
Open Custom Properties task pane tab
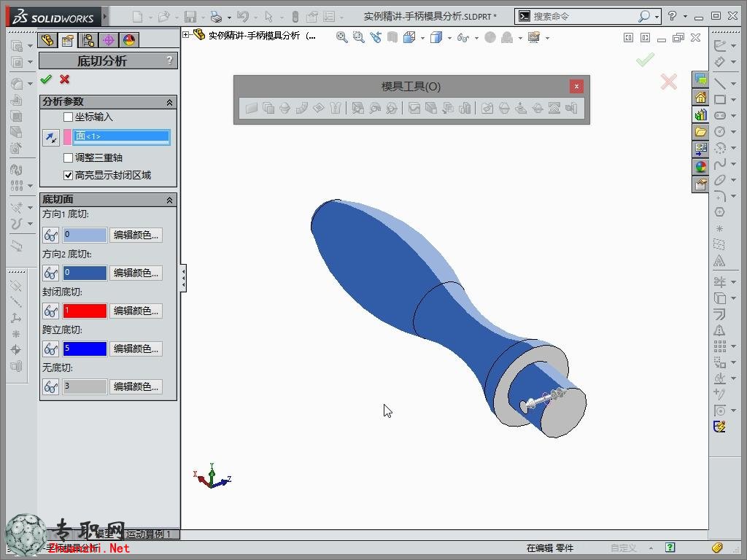(x=700, y=184)
